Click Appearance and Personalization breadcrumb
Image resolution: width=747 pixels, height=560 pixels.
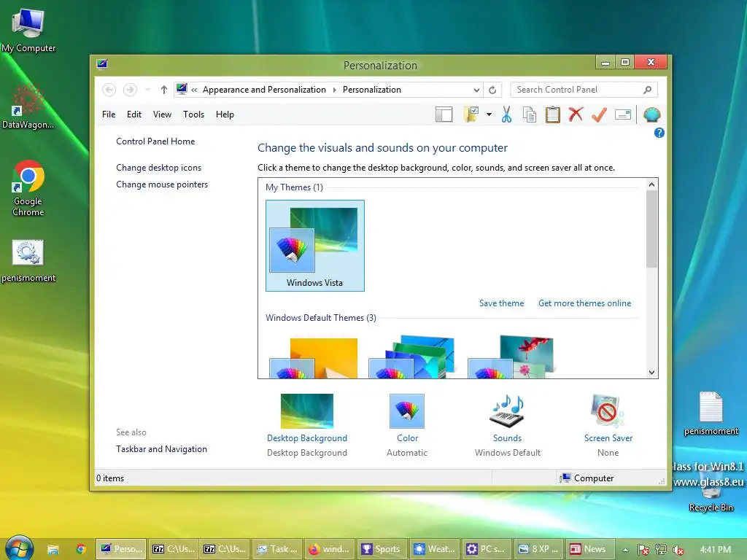[264, 90]
